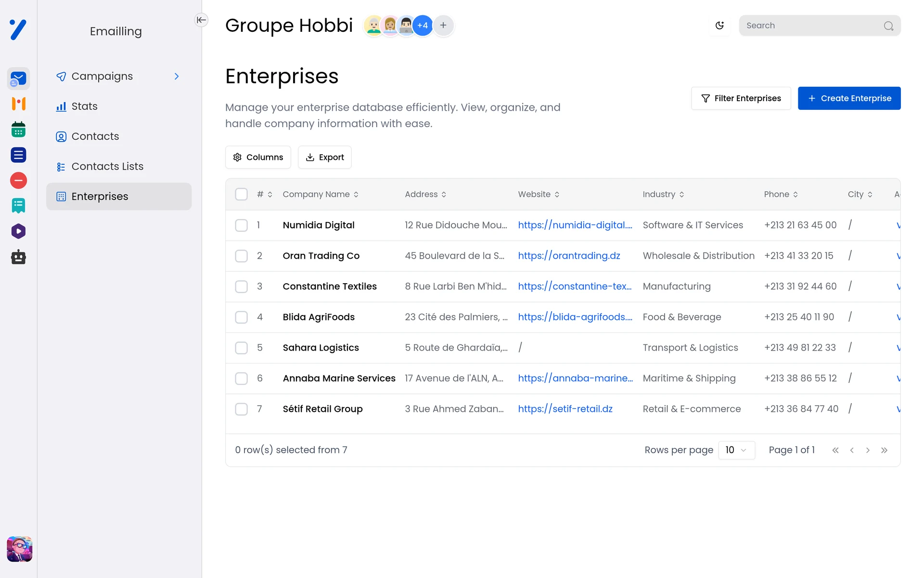Toggle the select-all header checkbox
The width and height of the screenshot is (924, 578).
pos(241,194)
